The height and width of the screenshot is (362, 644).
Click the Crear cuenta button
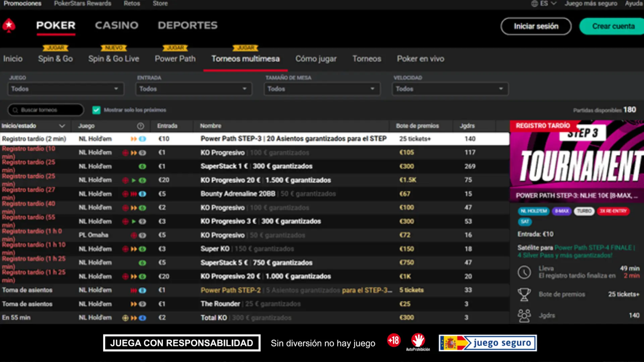[x=613, y=26]
